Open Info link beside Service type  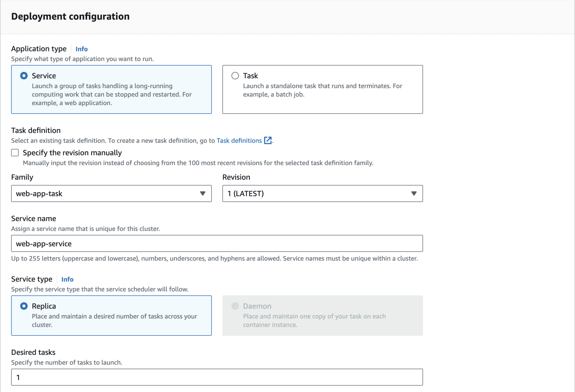click(x=67, y=279)
